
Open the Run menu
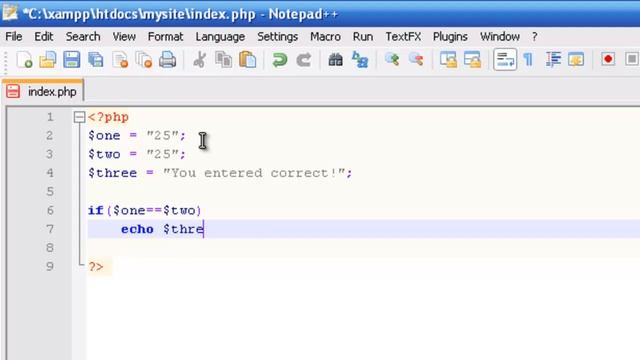point(363,37)
